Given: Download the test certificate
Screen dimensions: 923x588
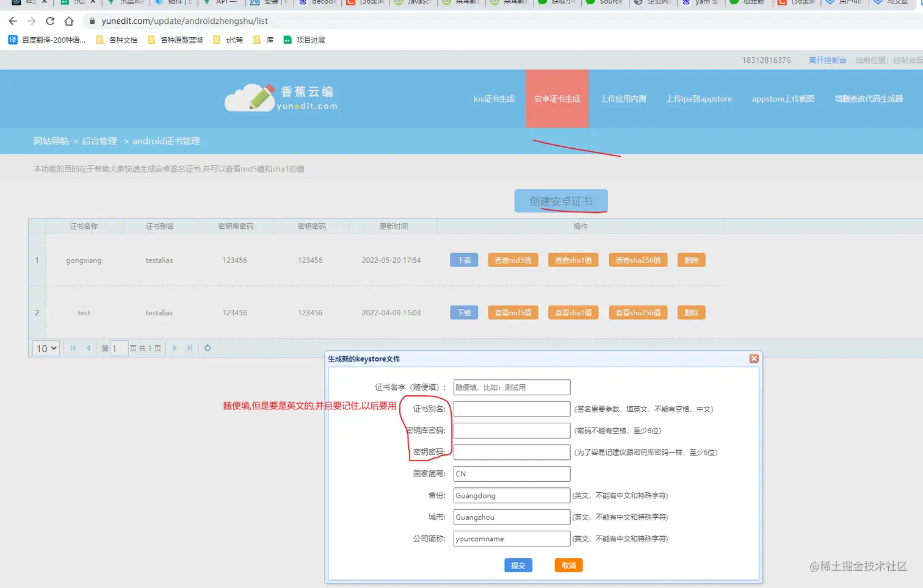Looking at the screenshot, I should 464,313.
